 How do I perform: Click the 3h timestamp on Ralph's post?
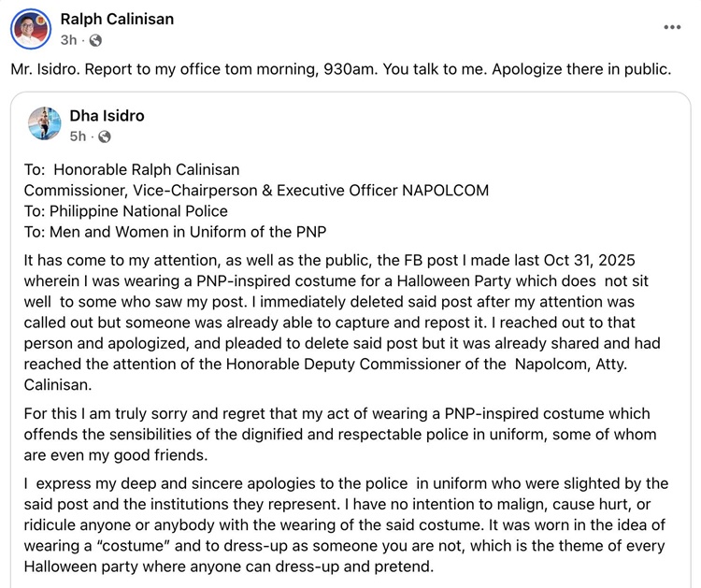click(x=68, y=40)
